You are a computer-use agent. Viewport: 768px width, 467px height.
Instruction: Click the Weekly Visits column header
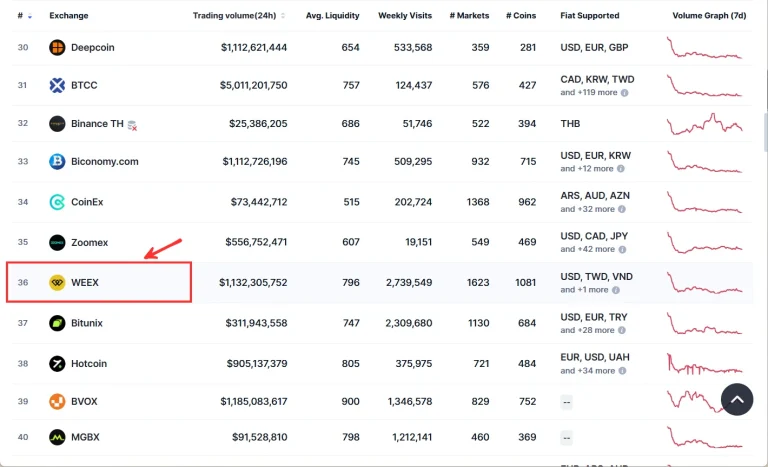click(x=405, y=16)
